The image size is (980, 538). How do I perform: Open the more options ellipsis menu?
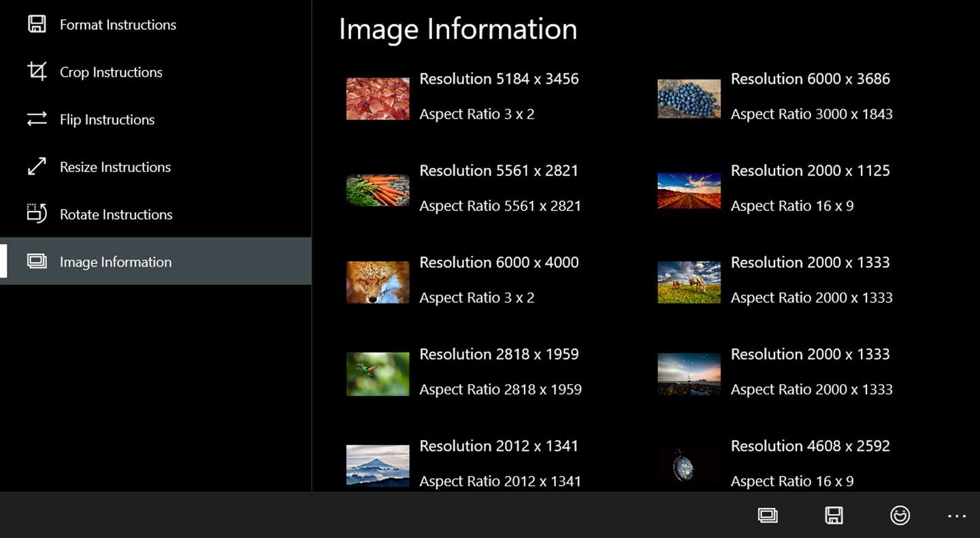pos(957,516)
